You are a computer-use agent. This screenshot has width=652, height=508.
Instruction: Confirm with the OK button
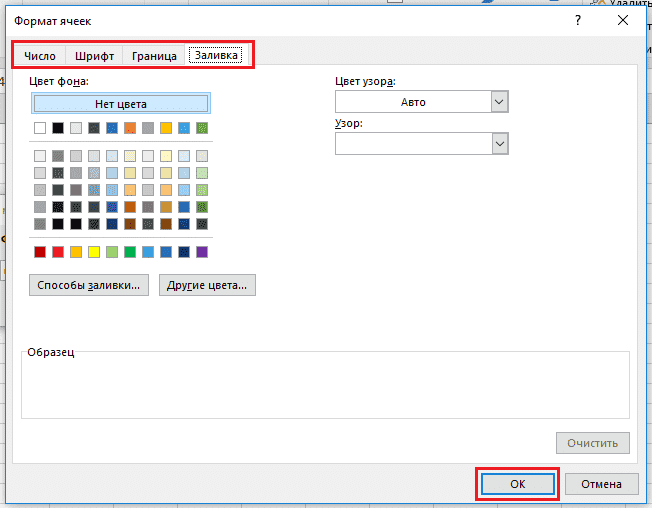click(x=517, y=484)
